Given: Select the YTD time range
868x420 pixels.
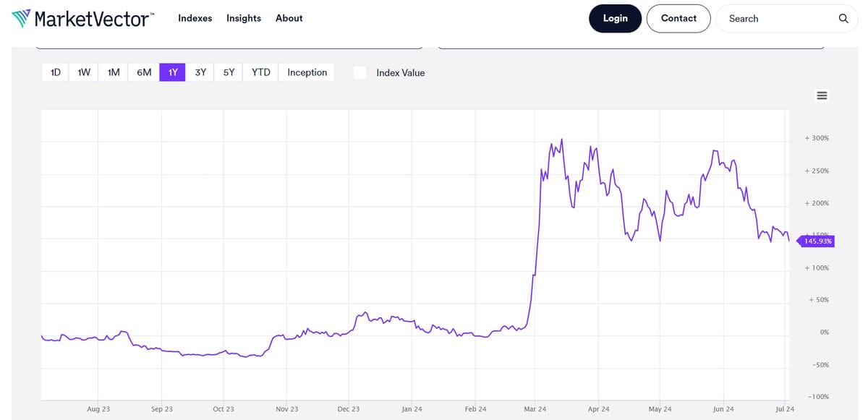Looking at the screenshot, I should point(261,72).
